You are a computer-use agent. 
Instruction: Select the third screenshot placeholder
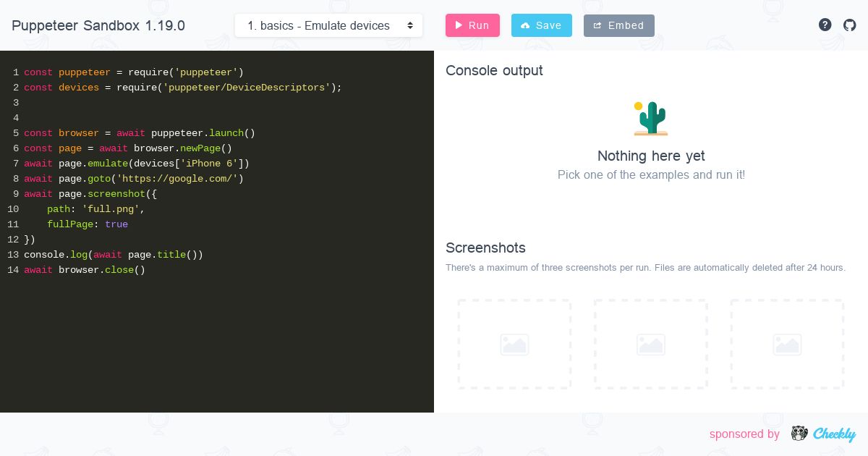[787, 345]
